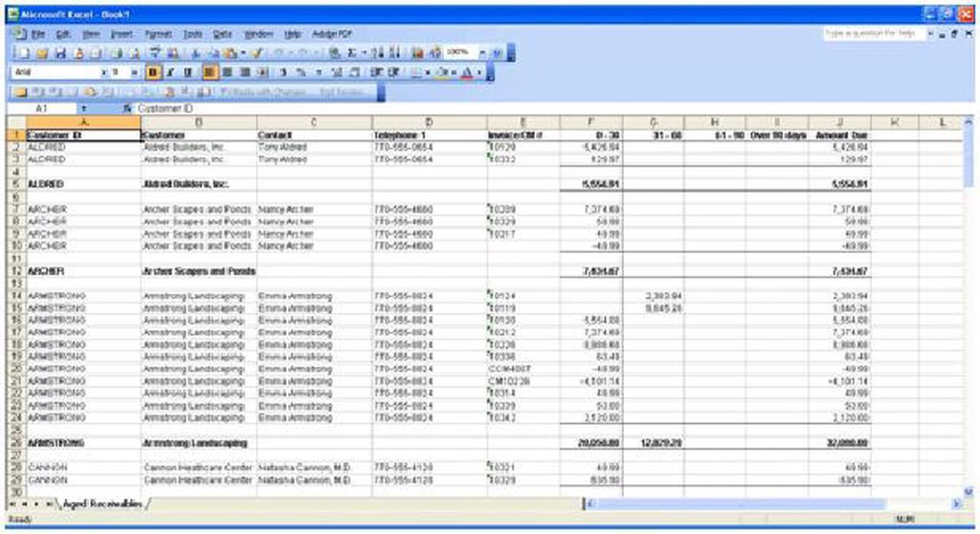980x534 pixels.
Task: Expand the Borders style arrow
Action: (427, 73)
